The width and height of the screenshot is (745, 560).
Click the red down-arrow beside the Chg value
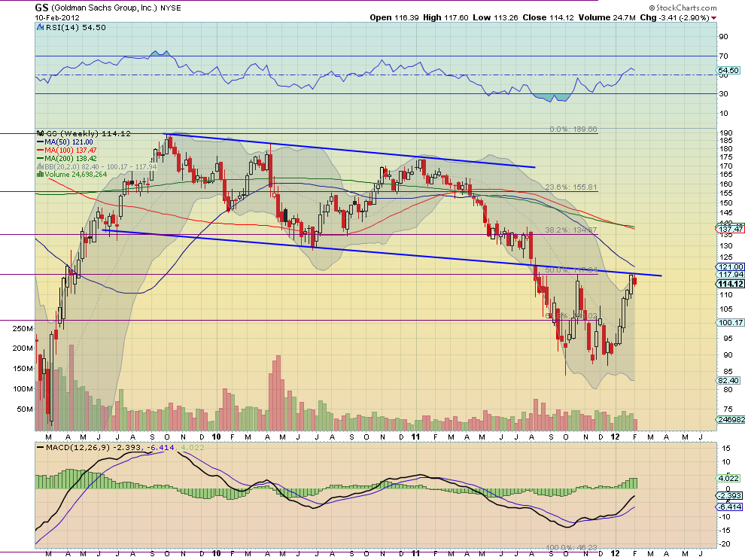[714, 18]
